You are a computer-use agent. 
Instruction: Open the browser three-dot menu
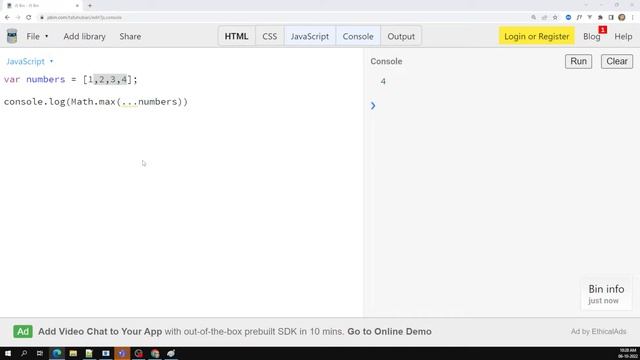(633, 18)
